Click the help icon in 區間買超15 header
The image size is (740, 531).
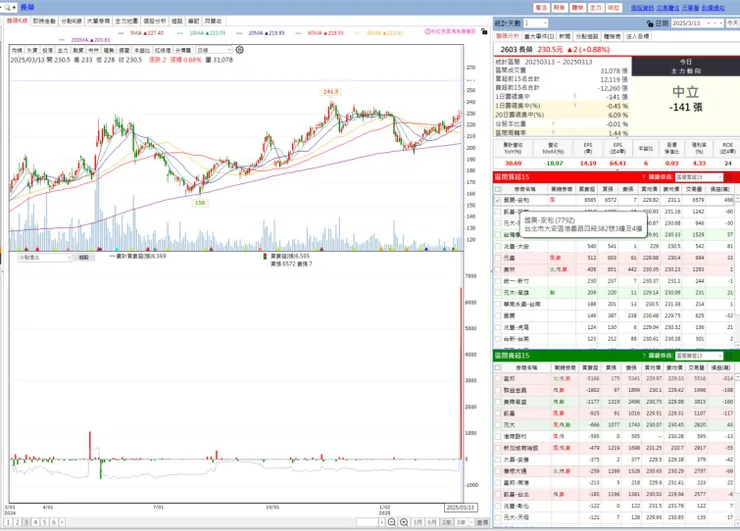coord(643,177)
